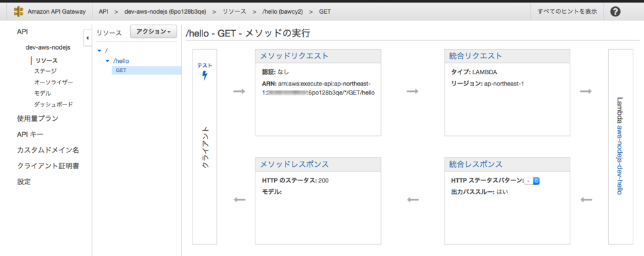Click リソース breadcrumb link
The width and height of the screenshot is (644, 256).
point(235,11)
